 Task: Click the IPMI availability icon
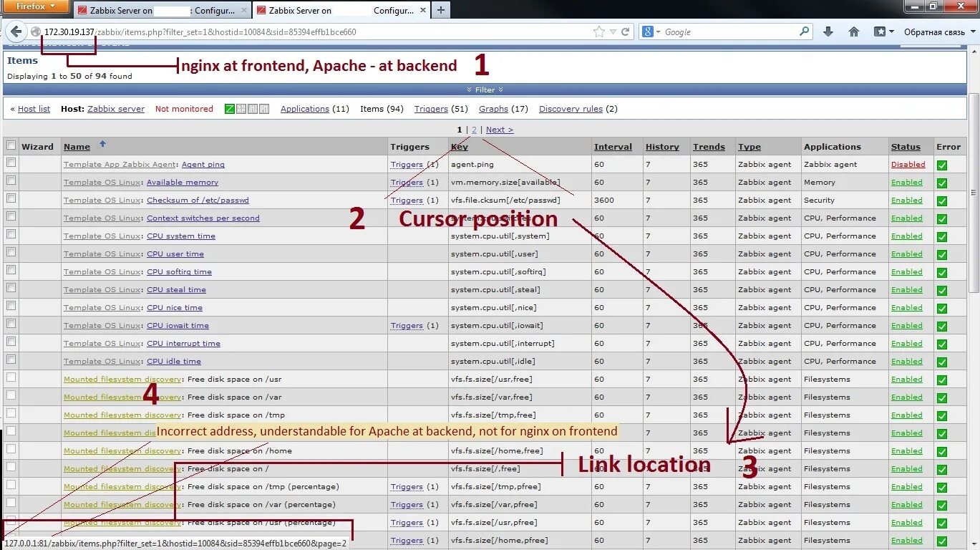[264, 109]
